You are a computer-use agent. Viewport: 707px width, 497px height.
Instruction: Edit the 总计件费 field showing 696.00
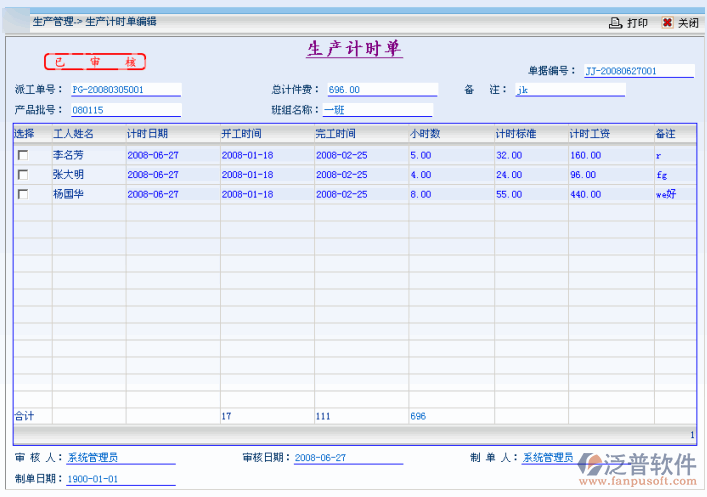click(x=382, y=90)
